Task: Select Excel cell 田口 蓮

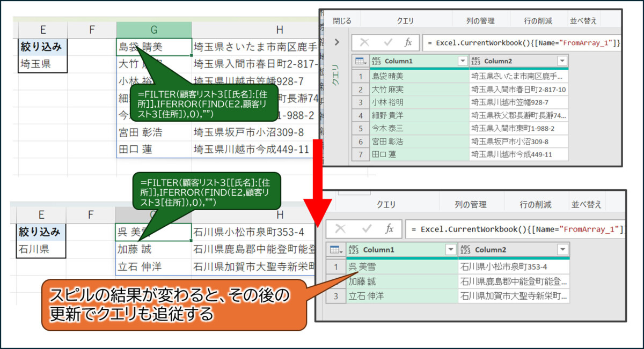Action: point(154,149)
